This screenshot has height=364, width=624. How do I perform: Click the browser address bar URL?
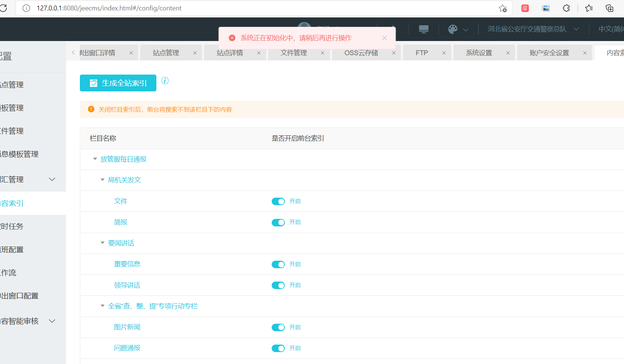(109, 8)
